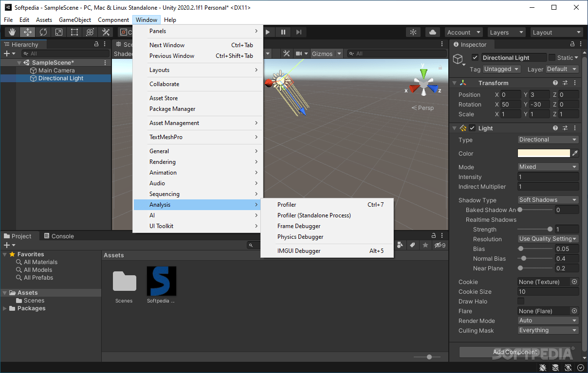Select Main Camera in Hierarchy
Viewport: 588px width, 373px height.
[x=56, y=71]
